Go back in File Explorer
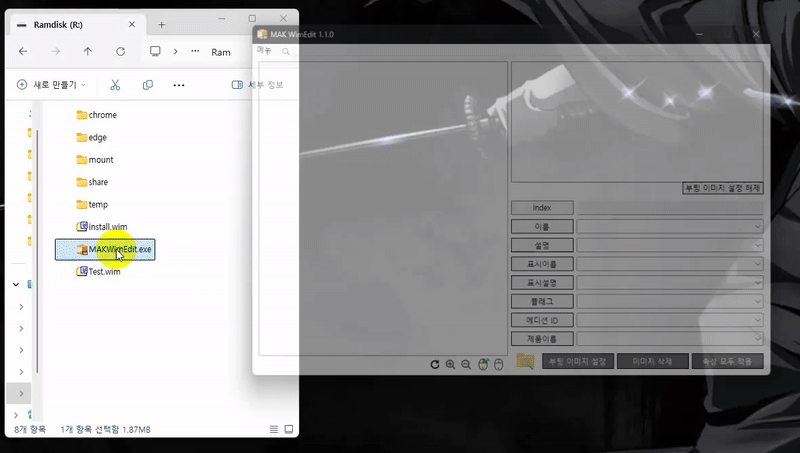 click(x=23, y=52)
